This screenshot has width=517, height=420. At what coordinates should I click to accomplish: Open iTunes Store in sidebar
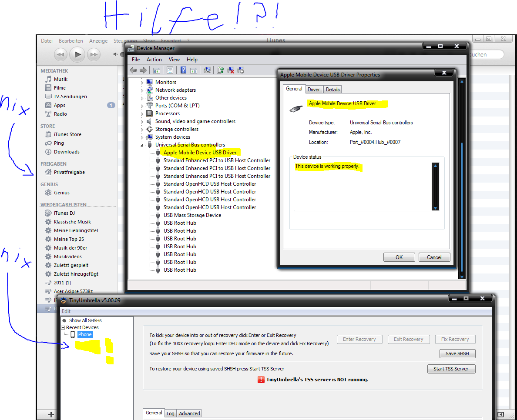click(67, 134)
